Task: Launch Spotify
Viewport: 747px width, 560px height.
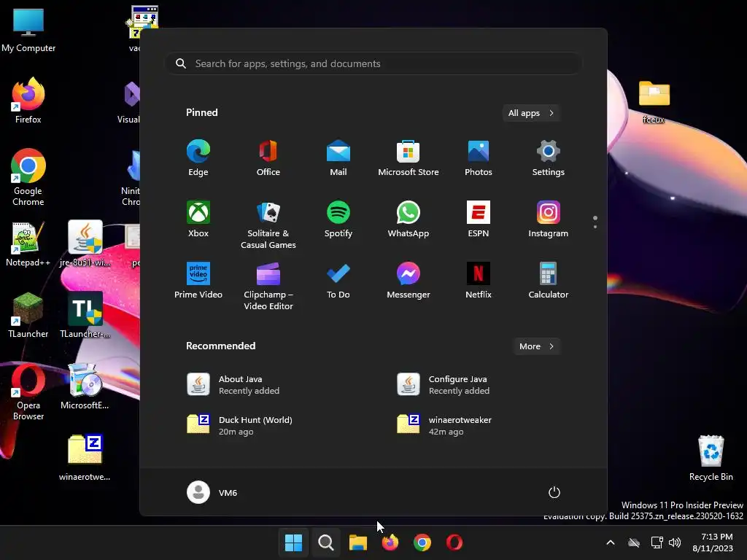Action: (x=338, y=219)
